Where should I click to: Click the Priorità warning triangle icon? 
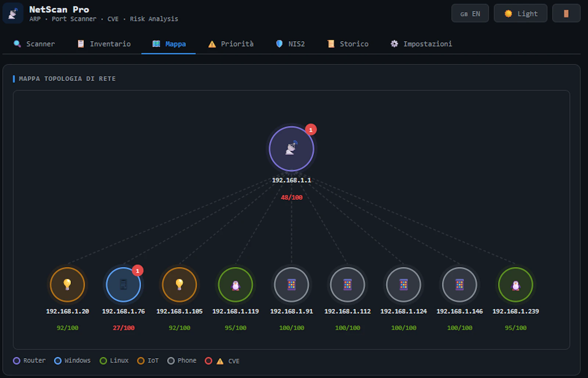tap(212, 44)
